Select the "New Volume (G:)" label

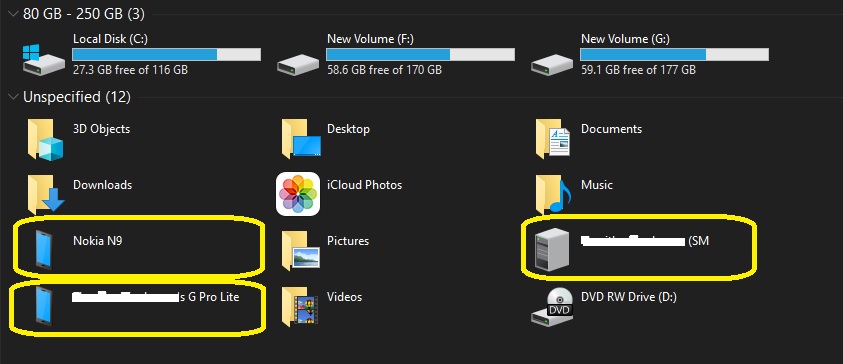[x=625, y=39]
